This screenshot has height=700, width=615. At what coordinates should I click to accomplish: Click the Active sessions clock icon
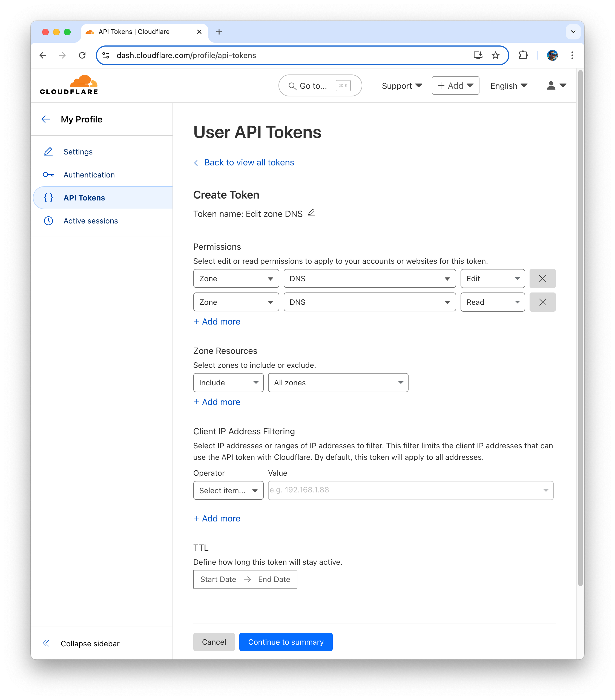click(x=48, y=221)
